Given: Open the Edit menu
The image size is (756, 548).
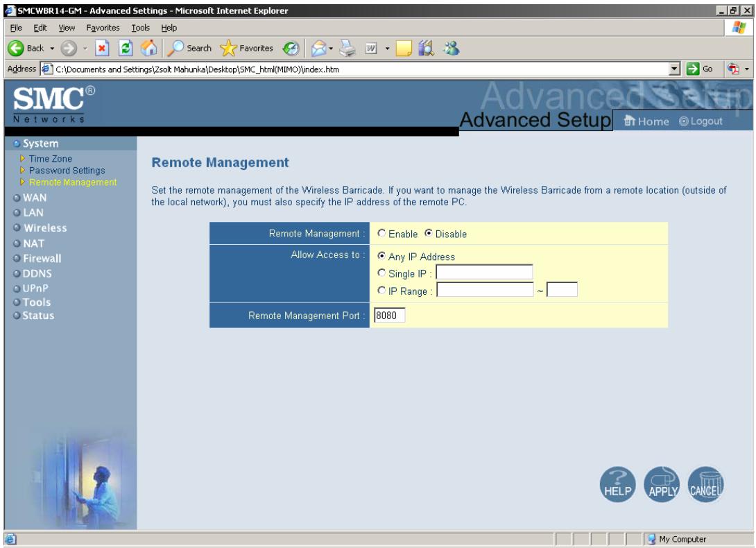Looking at the screenshot, I should pos(40,28).
